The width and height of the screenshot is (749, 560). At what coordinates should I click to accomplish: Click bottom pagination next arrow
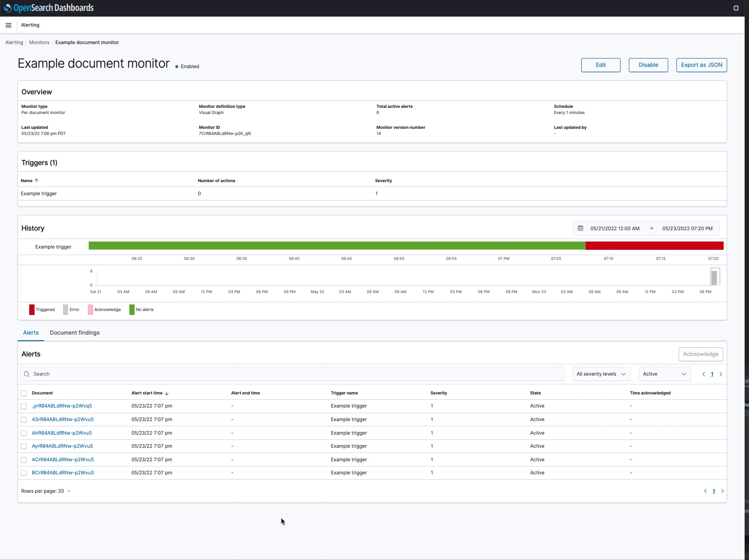pos(722,491)
